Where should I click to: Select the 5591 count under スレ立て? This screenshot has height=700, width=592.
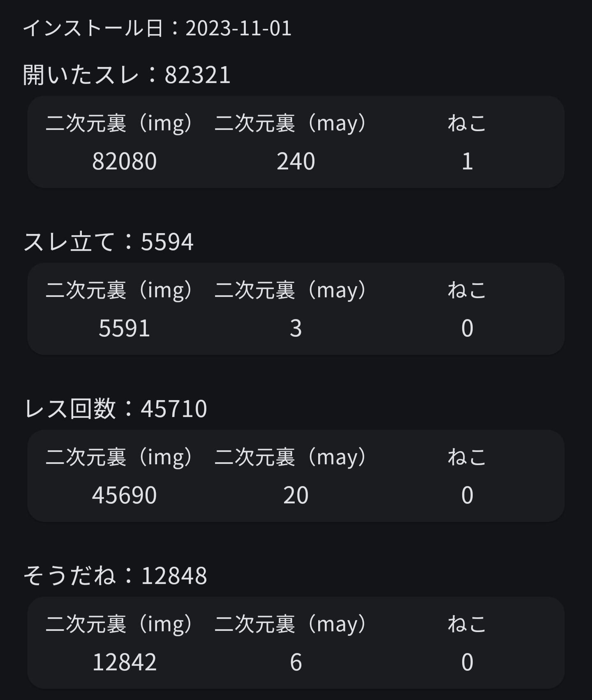click(124, 328)
